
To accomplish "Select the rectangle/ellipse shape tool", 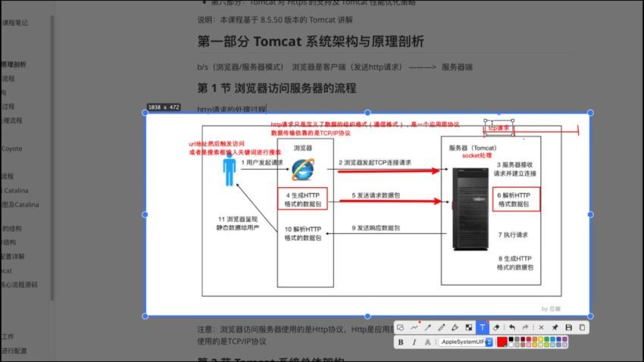I will pyautogui.click(x=401, y=327).
